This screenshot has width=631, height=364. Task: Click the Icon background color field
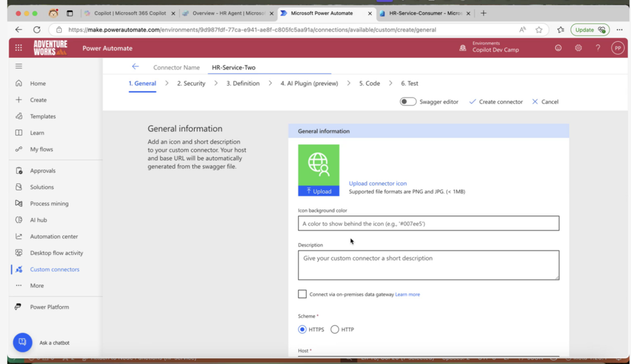coord(429,223)
